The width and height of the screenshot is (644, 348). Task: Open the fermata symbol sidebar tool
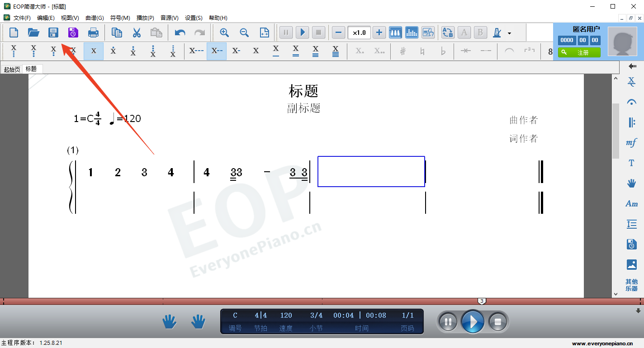coord(632,102)
